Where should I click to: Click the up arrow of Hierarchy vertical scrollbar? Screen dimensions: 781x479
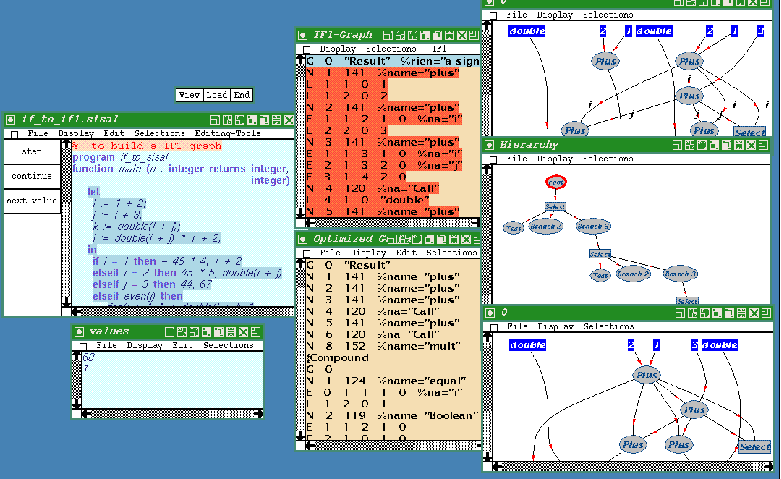pyautogui.click(x=487, y=170)
